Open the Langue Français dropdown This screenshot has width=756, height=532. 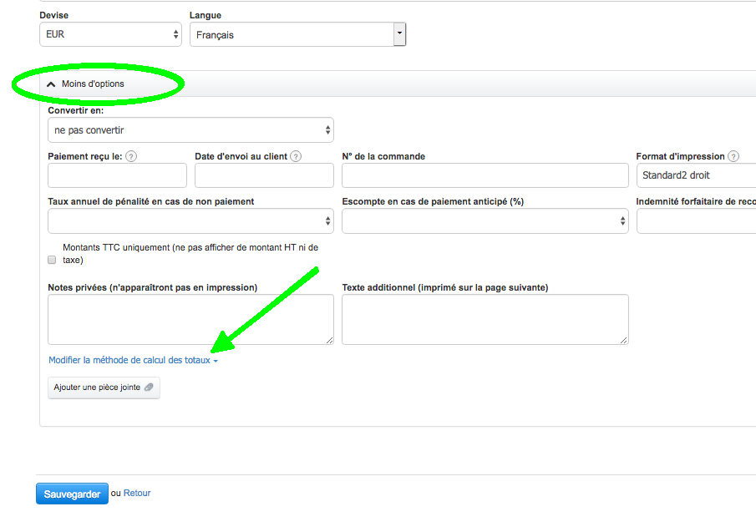point(297,34)
